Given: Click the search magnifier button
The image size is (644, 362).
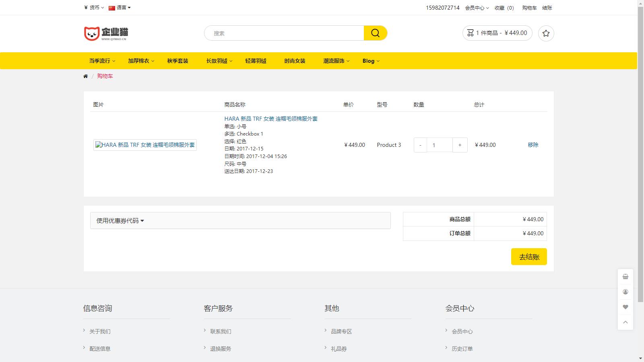Looking at the screenshot, I should coord(375,33).
